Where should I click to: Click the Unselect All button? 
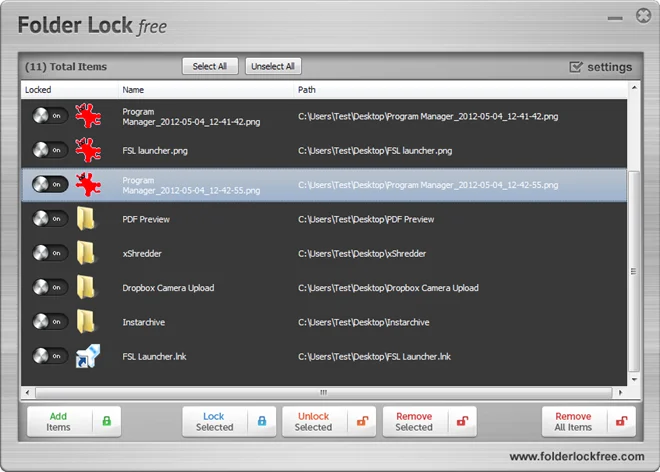click(x=273, y=66)
